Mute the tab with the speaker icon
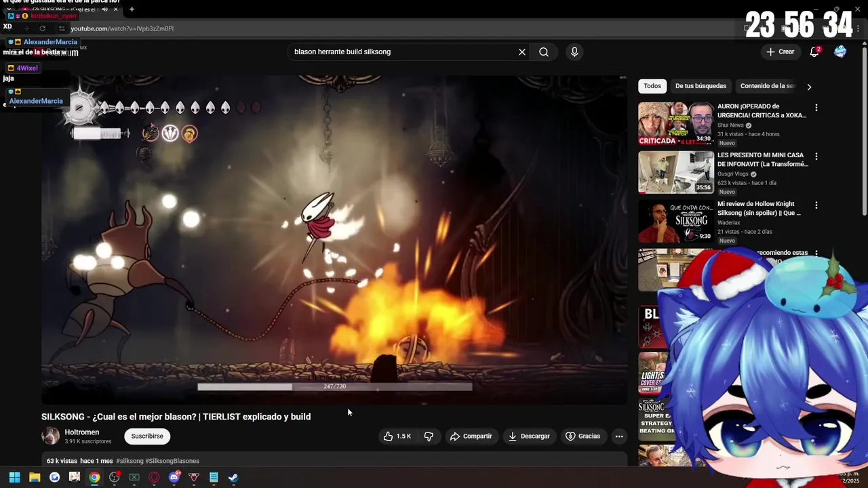The image size is (868, 488). [x=104, y=9]
